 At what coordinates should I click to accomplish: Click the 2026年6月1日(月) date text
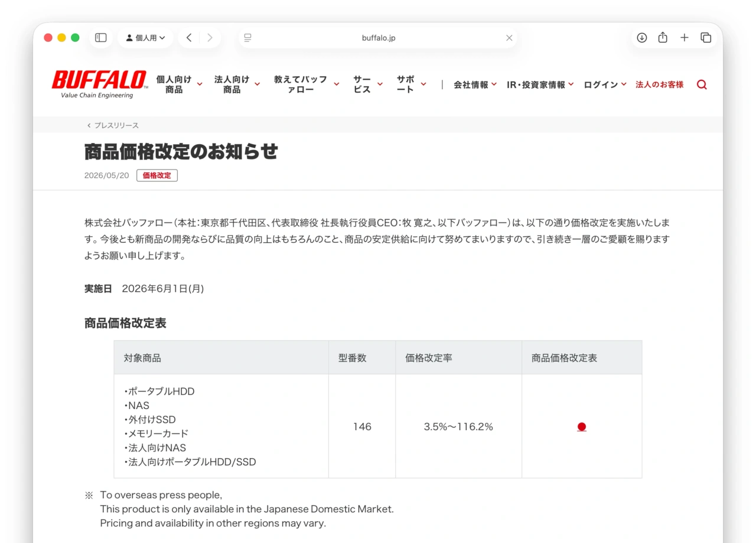pyautogui.click(x=163, y=289)
